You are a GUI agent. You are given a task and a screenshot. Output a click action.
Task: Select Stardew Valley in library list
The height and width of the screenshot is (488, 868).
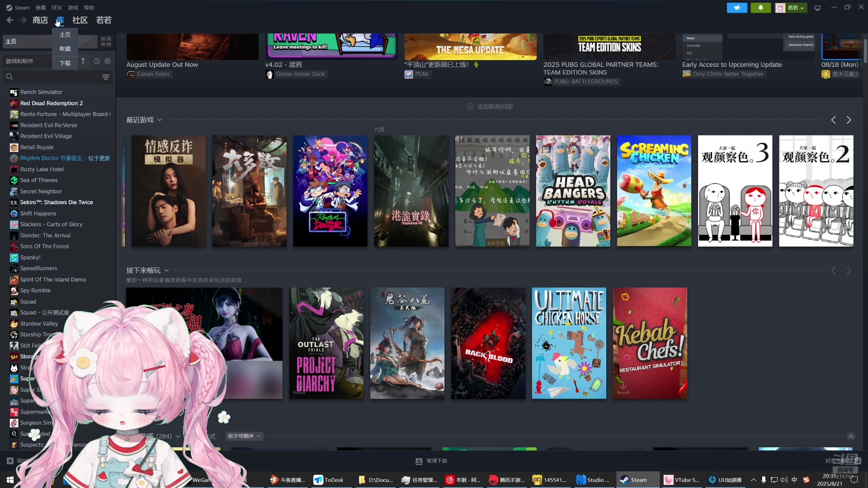(x=39, y=324)
